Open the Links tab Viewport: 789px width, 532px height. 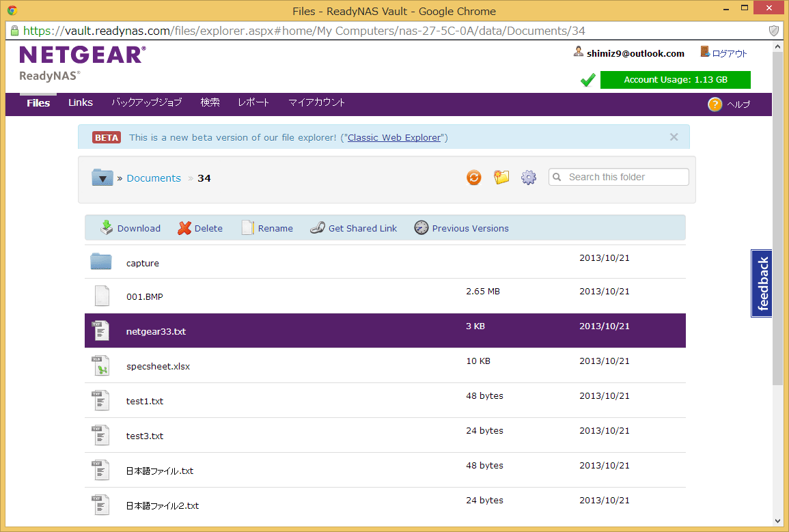click(x=81, y=102)
